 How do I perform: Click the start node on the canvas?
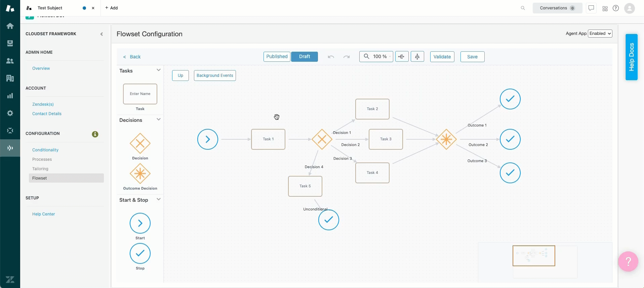coord(208,139)
